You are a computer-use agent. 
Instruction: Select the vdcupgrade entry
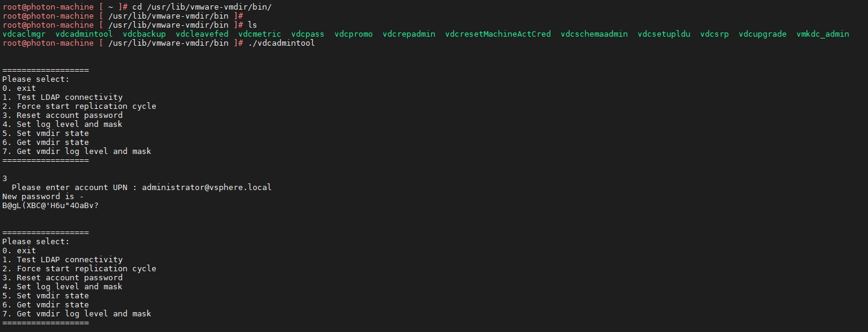(x=762, y=34)
